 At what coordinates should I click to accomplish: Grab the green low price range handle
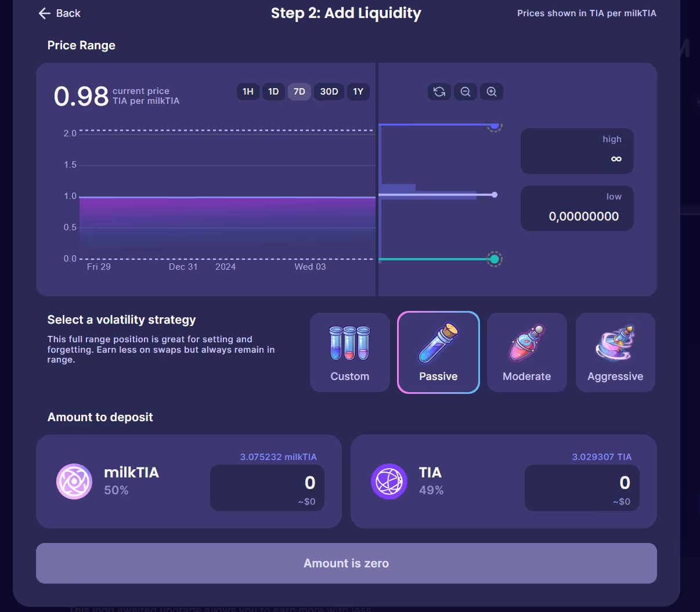tap(494, 259)
